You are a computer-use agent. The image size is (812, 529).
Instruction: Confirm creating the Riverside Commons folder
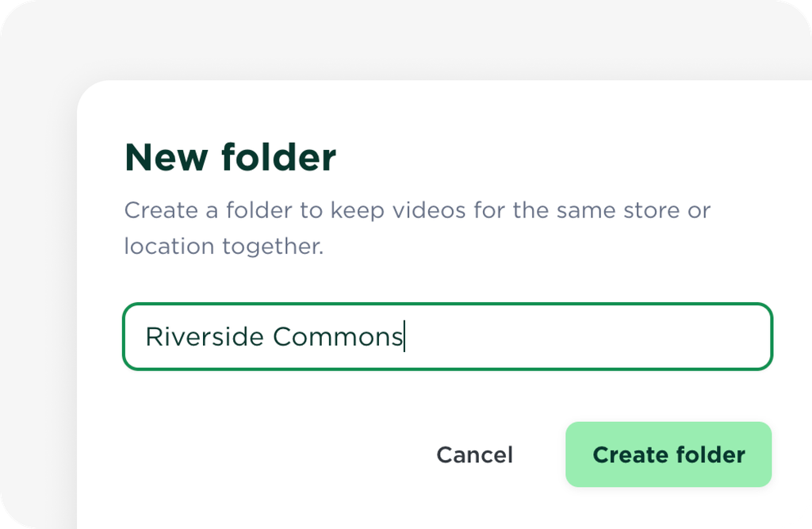click(x=668, y=454)
